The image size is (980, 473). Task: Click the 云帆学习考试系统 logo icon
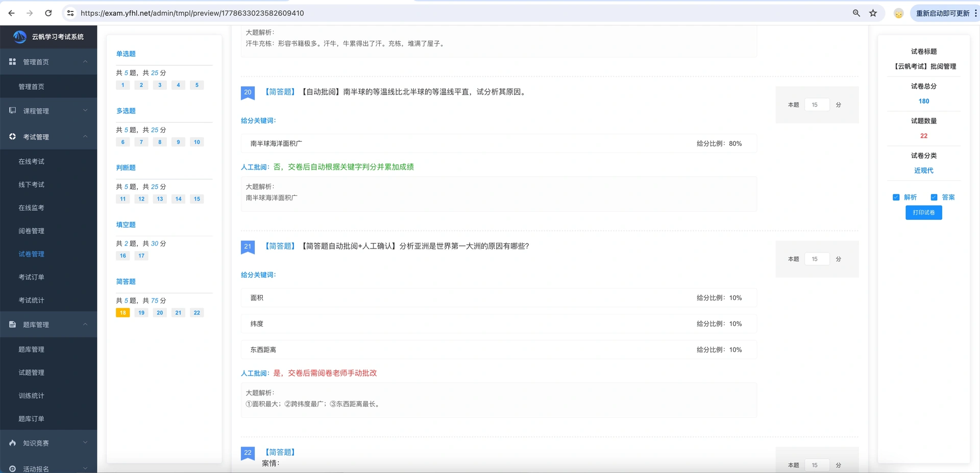[x=19, y=37]
